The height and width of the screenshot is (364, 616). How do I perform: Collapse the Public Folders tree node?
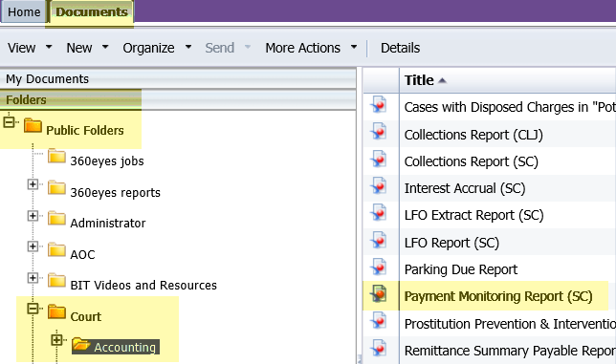(9, 122)
